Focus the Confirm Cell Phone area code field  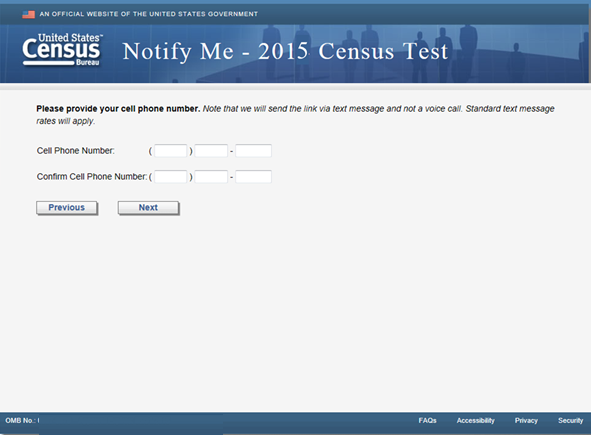coord(171,177)
